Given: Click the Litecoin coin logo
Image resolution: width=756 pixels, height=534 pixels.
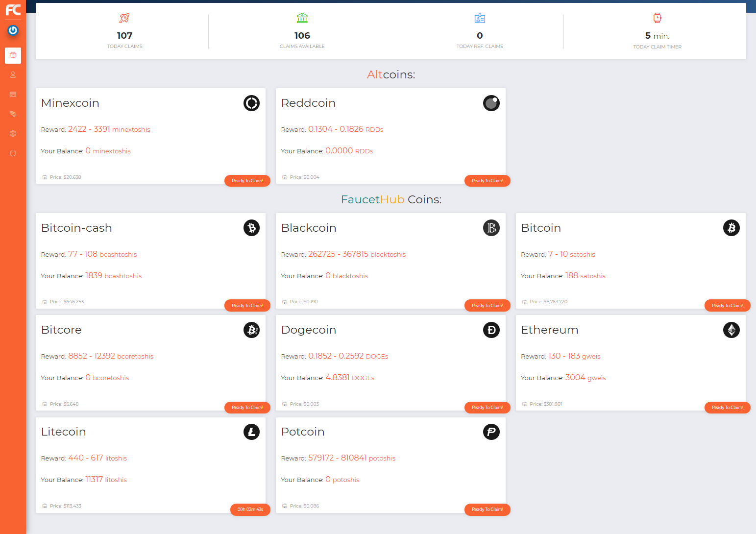Looking at the screenshot, I should click(x=251, y=432).
